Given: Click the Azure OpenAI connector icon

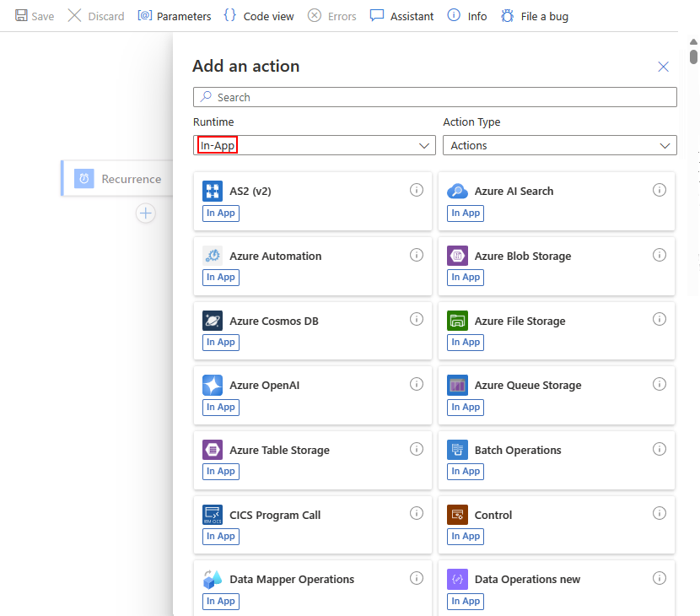Looking at the screenshot, I should point(213,386).
